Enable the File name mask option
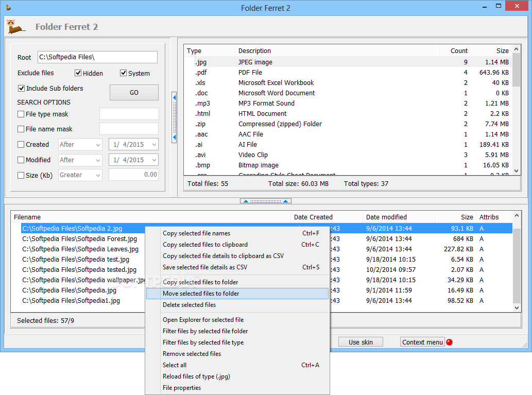The width and height of the screenshot is (532, 395). [x=21, y=129]
